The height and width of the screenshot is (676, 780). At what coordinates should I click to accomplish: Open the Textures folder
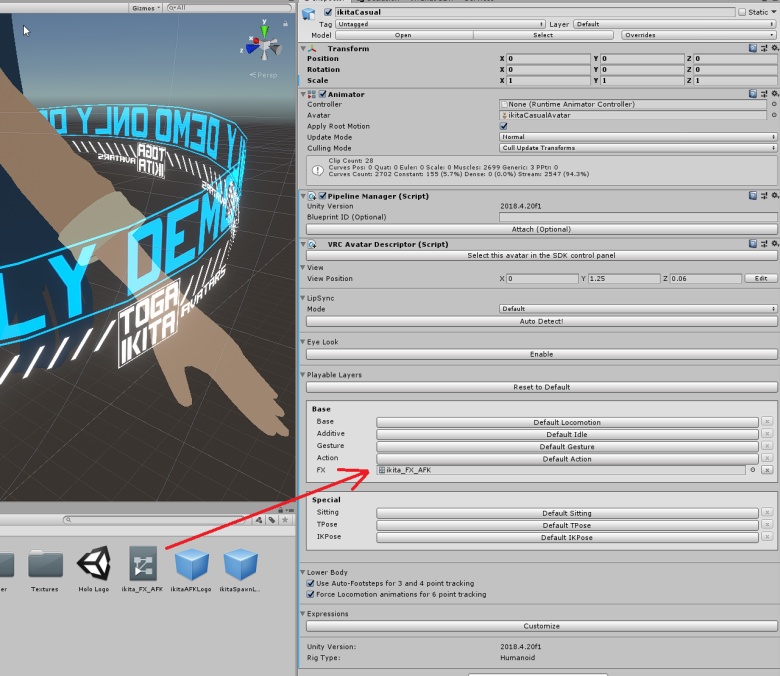(45, 568)
